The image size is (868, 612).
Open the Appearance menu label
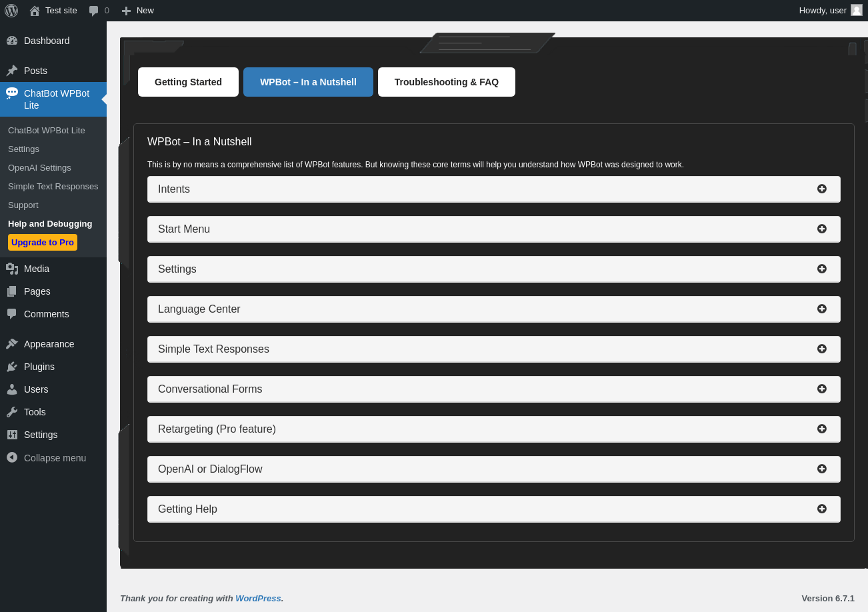click(49, 344)
